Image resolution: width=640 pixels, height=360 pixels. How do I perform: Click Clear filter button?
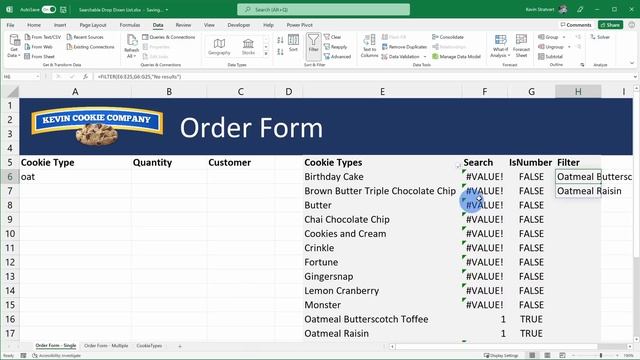click(x=332, y=37)
